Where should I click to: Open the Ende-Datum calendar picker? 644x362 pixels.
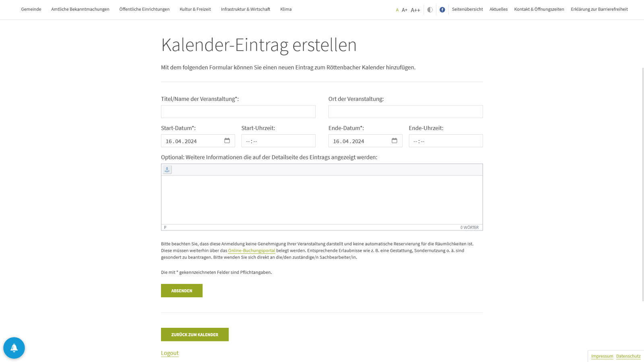(394, 140)
